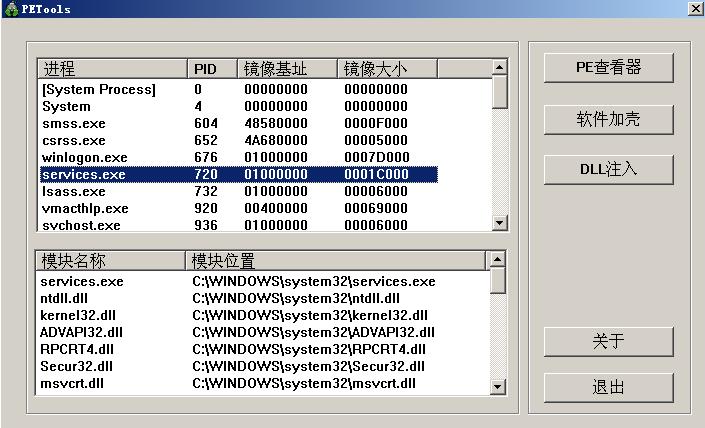Click module list scroll up arrow
The width and height of the screenshot is (705, 428).
coord(497,259)
